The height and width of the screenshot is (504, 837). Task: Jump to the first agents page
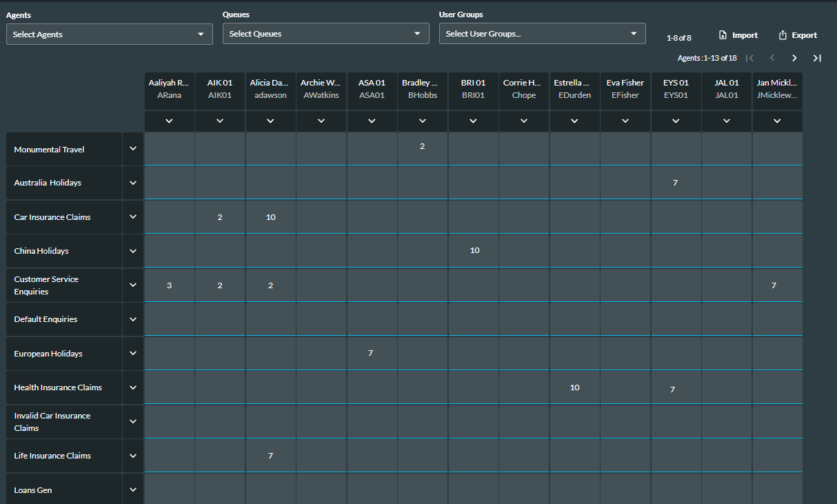tap(750, 58)
